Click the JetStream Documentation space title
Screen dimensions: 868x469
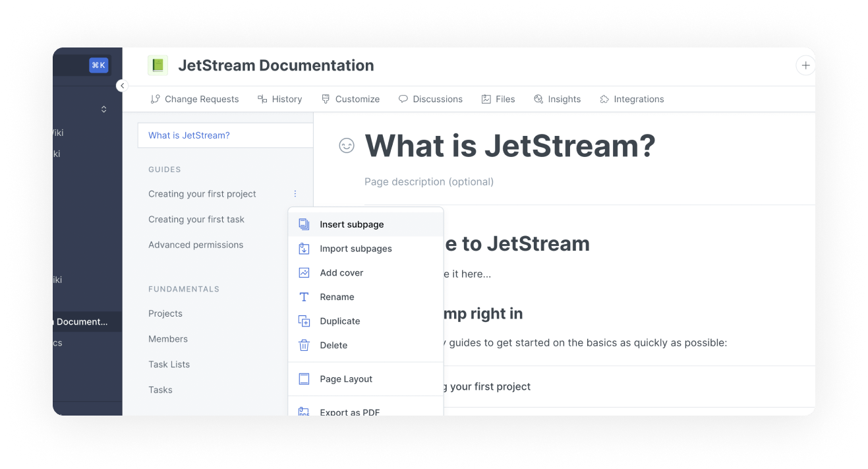click(x=276, y=65)
